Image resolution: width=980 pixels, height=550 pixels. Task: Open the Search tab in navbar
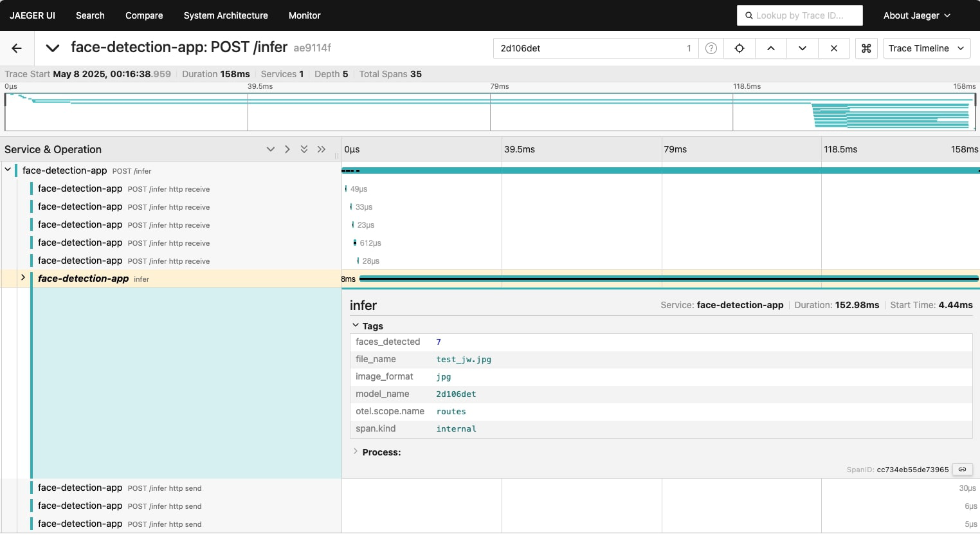90,15
